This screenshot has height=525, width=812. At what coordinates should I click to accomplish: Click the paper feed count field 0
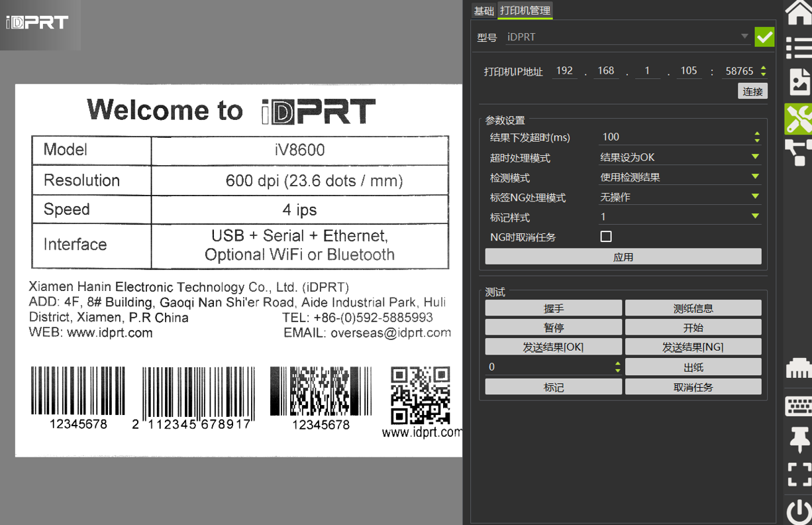pyautogui.click(x=549, y=367)
